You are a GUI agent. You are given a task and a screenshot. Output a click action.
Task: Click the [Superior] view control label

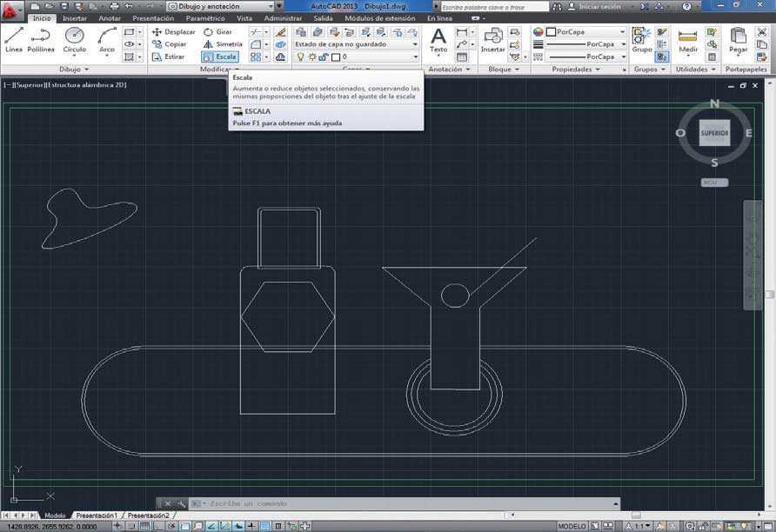[30, 85]
